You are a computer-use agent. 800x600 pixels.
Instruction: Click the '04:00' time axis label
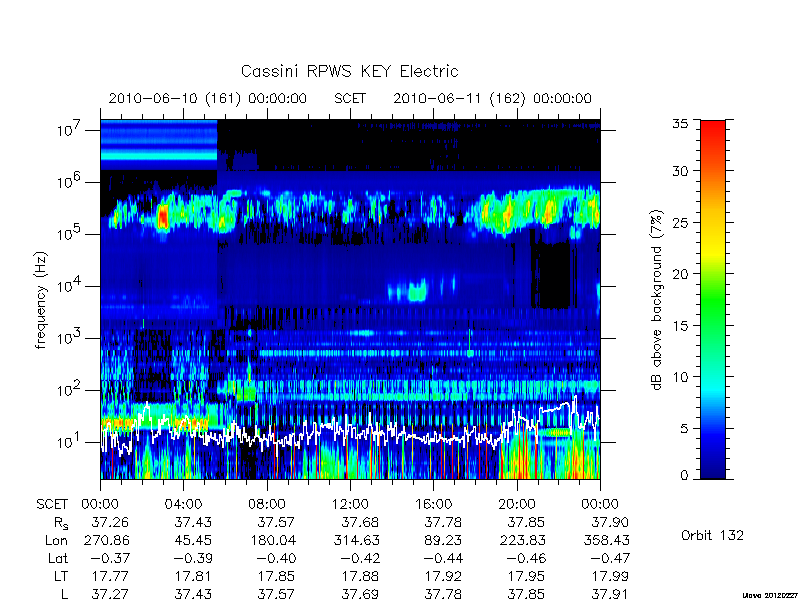coord(184,504)
